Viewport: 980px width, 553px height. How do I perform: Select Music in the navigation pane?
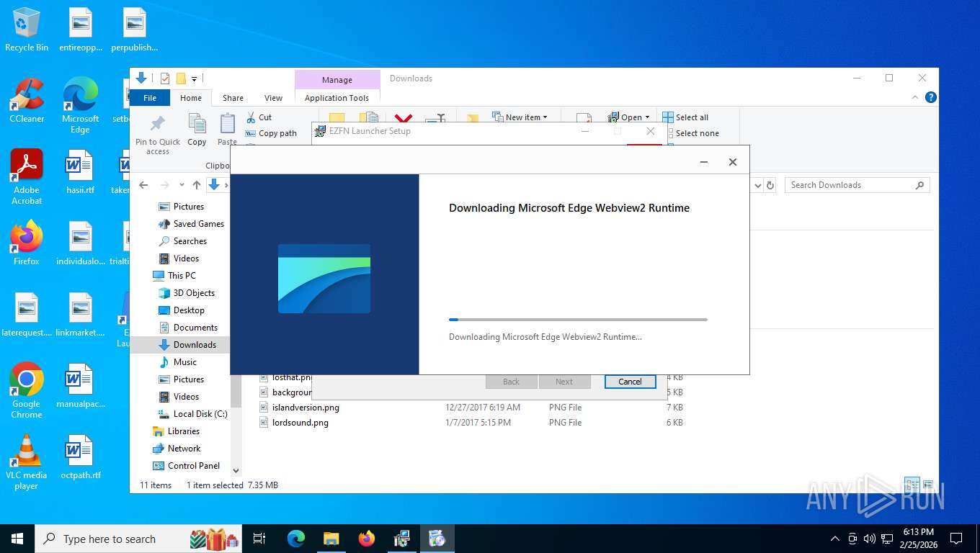[177, 362]
